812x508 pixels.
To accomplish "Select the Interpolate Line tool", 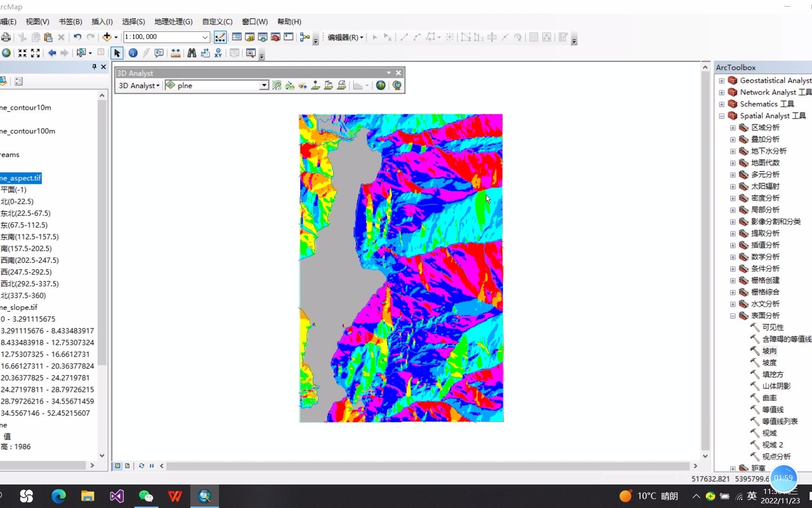I will coord(328,85).
